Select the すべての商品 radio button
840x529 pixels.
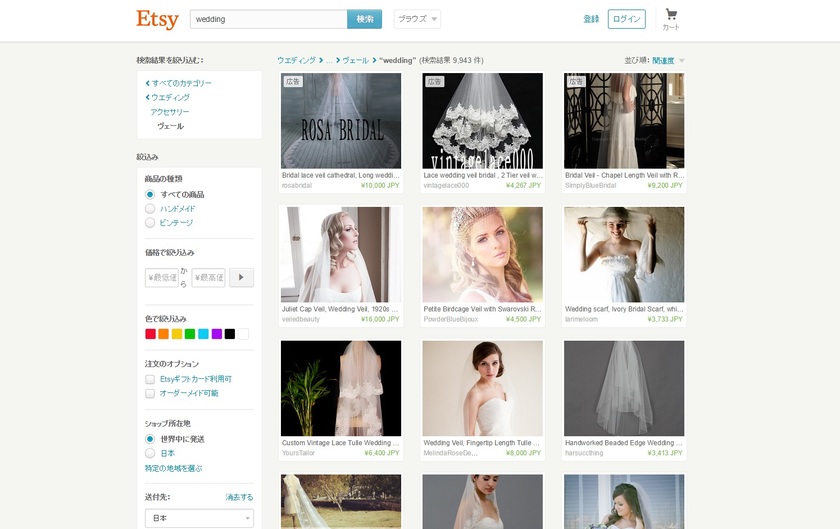tap(150, 195)
